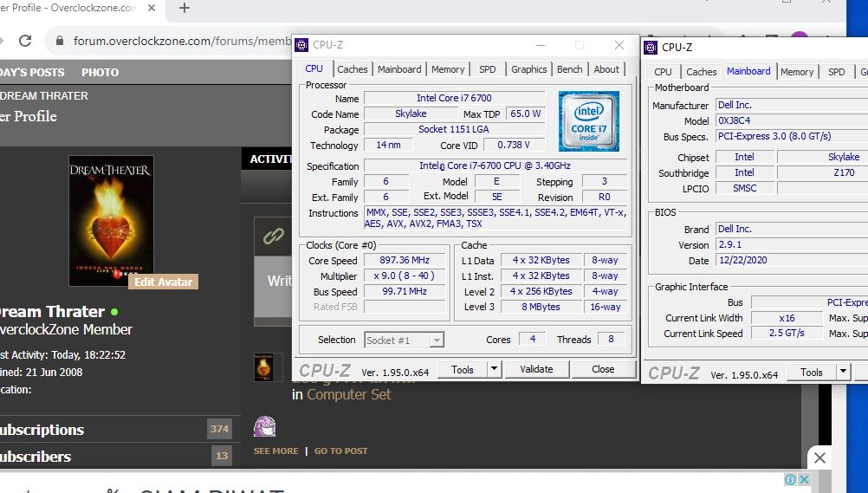Click the Edit Avatar button on profile picture

[x=163, y=282]
